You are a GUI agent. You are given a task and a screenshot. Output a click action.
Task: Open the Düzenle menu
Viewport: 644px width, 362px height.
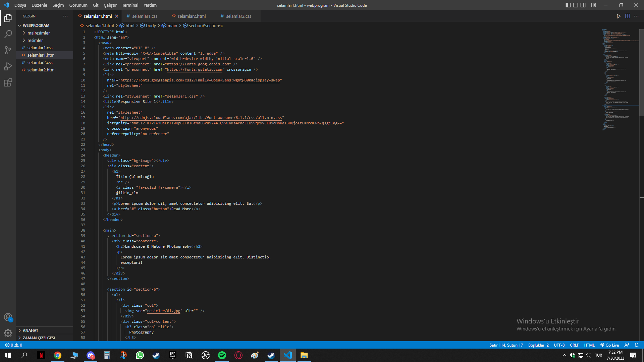click(x=39, y=5)
